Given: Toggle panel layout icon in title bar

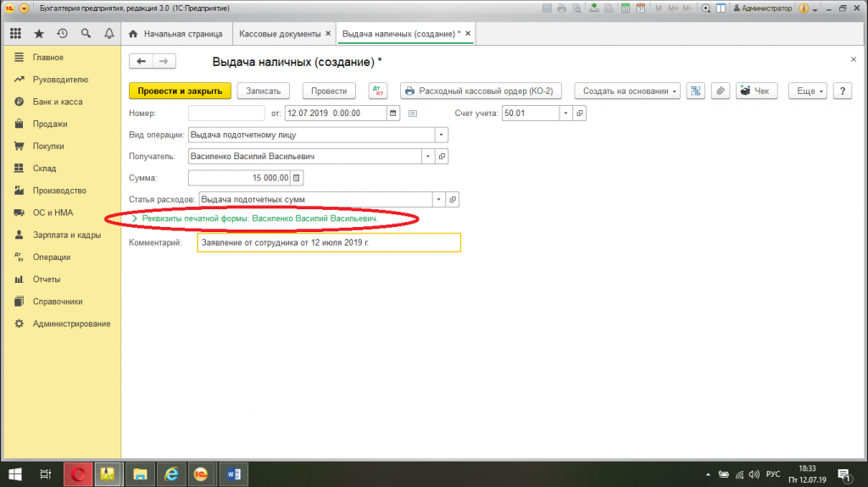Looking at the screenshot, I should (x=721, y=8).
